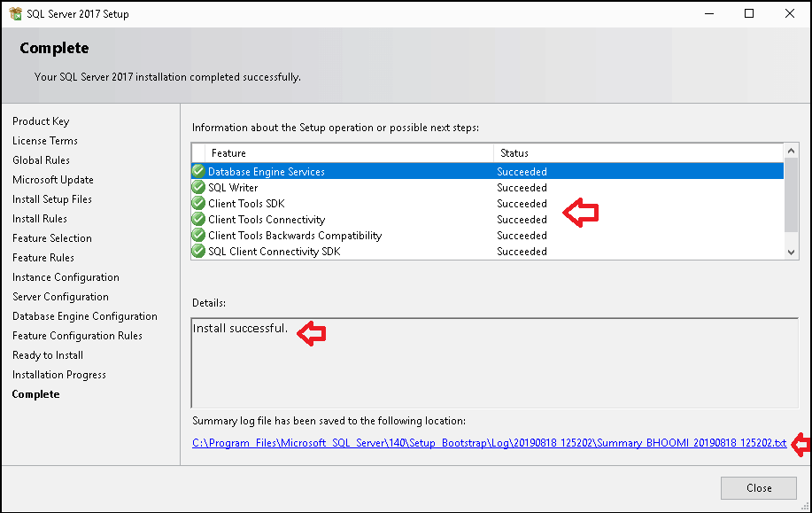Screen dimensions: 812x513
Task: Click Succeeded status of Client Tools Connectivity
Action: point(522,219)
